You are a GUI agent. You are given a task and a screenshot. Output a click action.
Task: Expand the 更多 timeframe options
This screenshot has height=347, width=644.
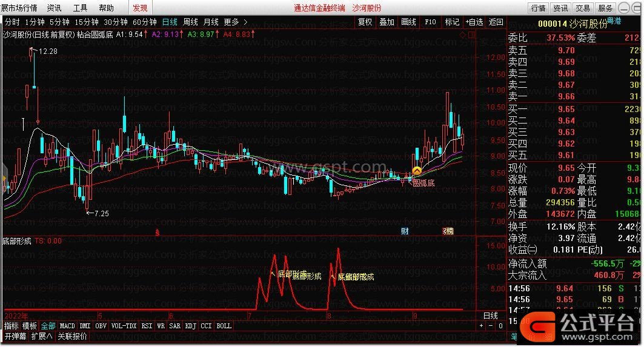click(235, 22)
